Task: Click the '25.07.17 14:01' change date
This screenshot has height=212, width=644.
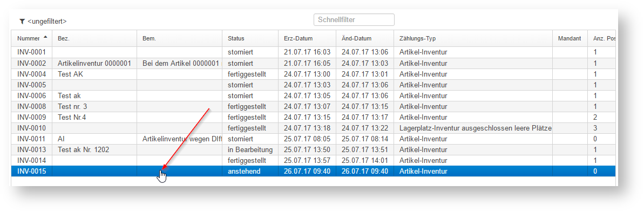Action: [365, 160]
